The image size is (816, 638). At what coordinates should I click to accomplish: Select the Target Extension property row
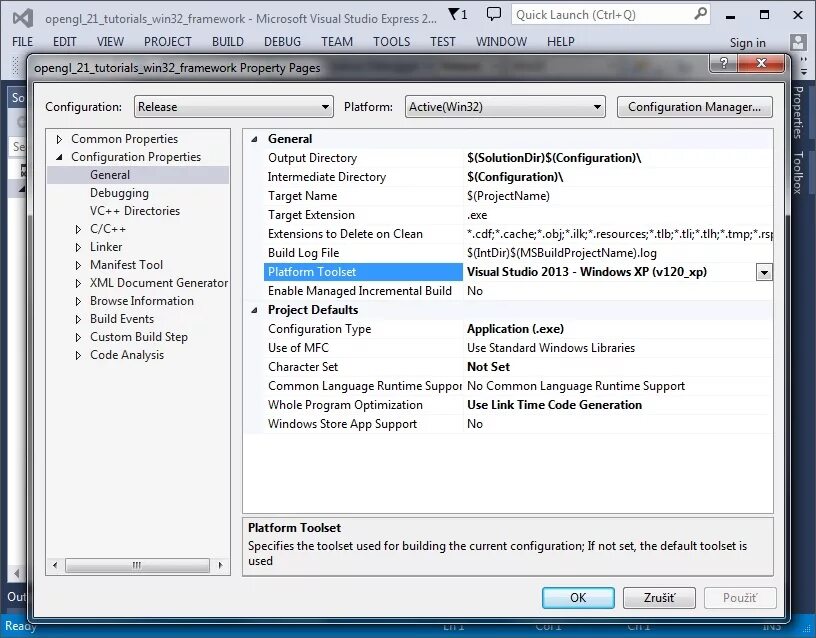pos(518,215)
